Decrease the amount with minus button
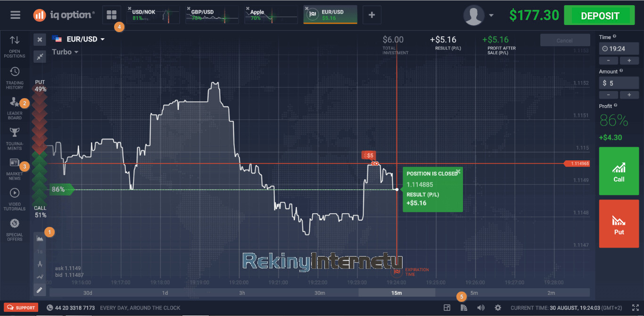 click(x=609, y=95)
